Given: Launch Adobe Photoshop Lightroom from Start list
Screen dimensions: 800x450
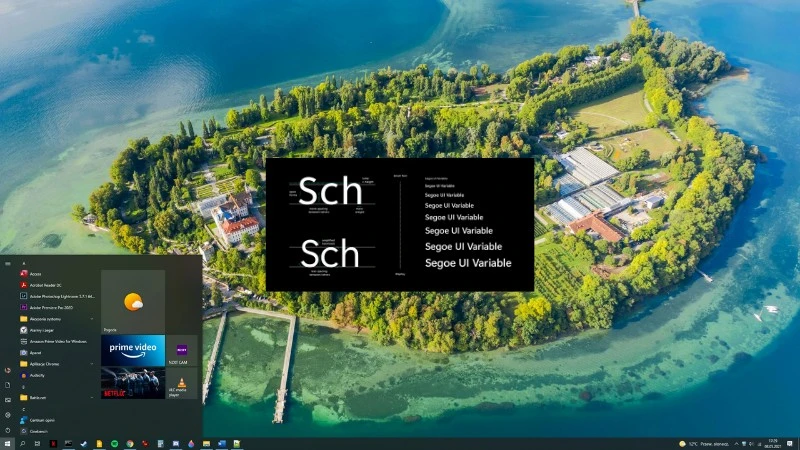Looking at the screenshot, I should (57, 296).
